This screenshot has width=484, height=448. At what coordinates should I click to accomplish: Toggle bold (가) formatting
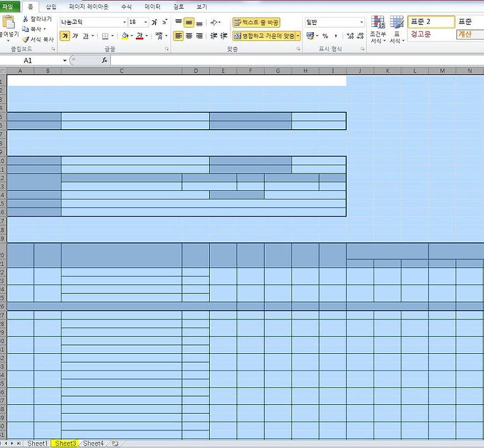pyautogui.click(x=65, y=36)
